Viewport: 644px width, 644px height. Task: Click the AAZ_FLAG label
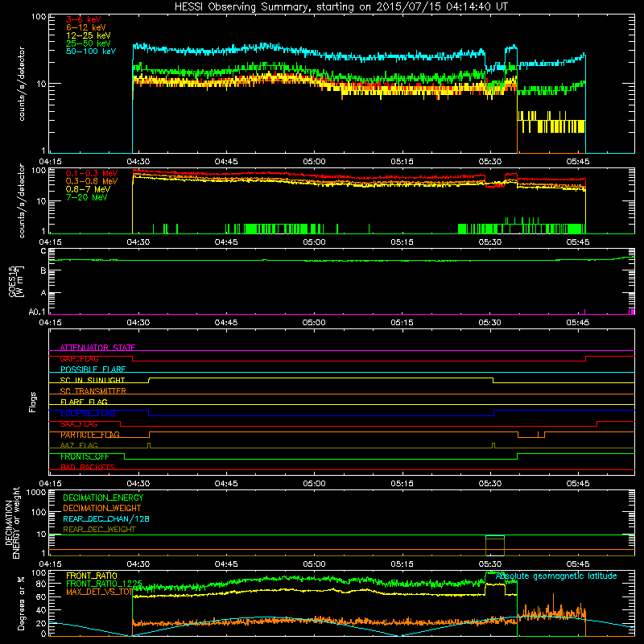79,446
